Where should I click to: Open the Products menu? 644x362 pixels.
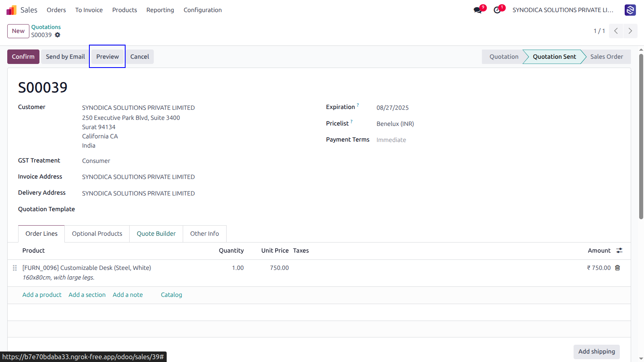[125, 10]
